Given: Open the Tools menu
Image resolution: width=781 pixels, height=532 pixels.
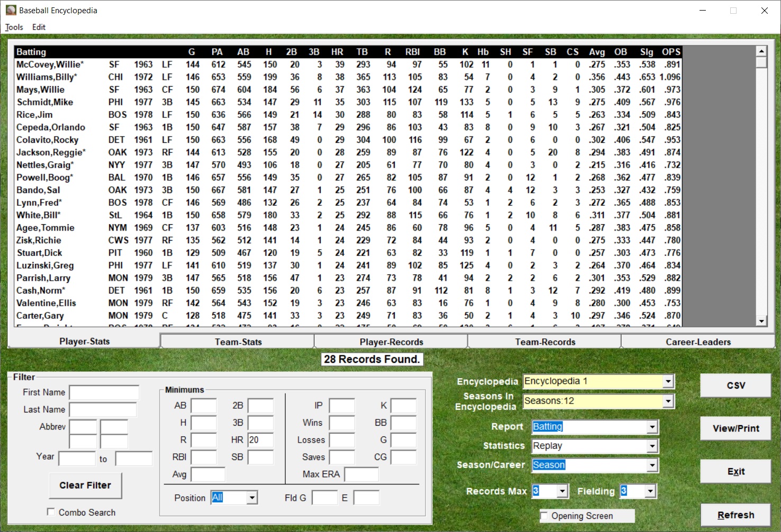Looking at the screenshot, I should click(14, 27).
